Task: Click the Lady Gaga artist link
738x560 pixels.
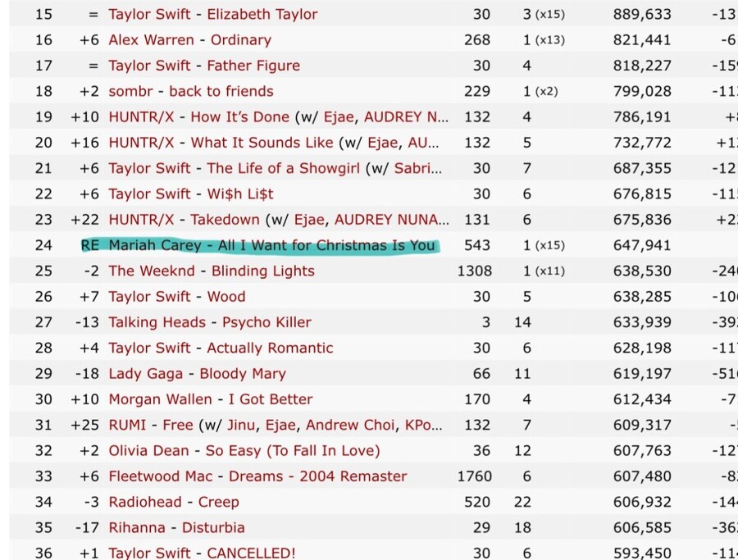Action: 145,374
